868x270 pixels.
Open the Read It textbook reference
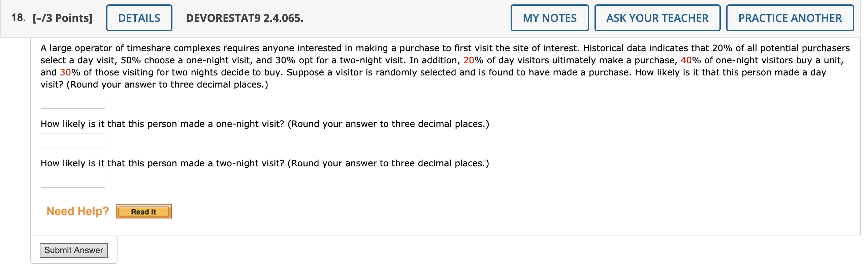pos(144,211)
